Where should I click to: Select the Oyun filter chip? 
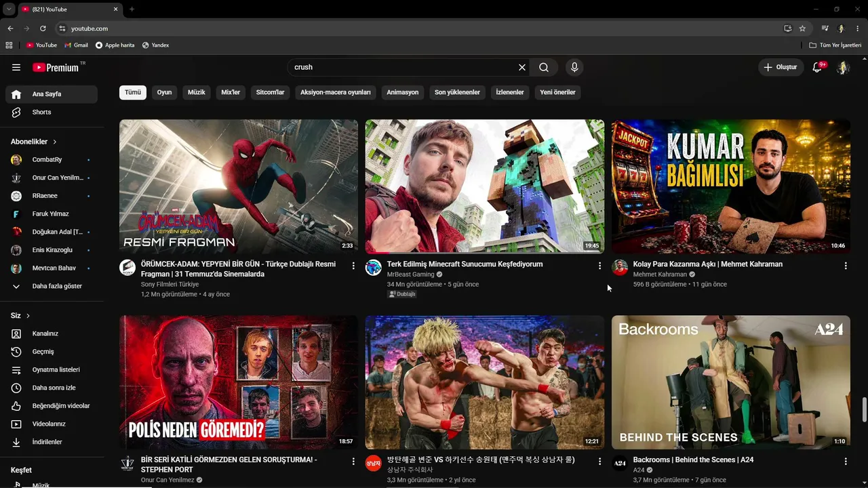tap(165, 92)
